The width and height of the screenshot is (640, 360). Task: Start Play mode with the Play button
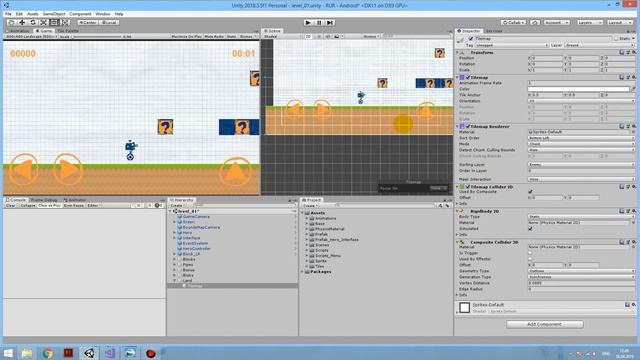(308, 22)
